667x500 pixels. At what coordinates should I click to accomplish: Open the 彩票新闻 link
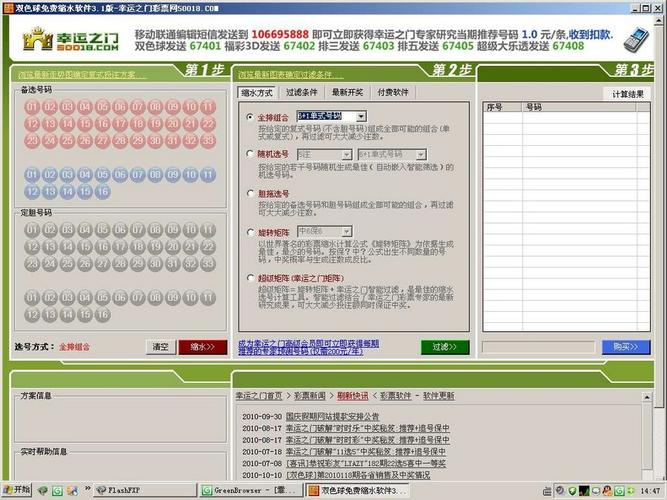coord(310,396)
